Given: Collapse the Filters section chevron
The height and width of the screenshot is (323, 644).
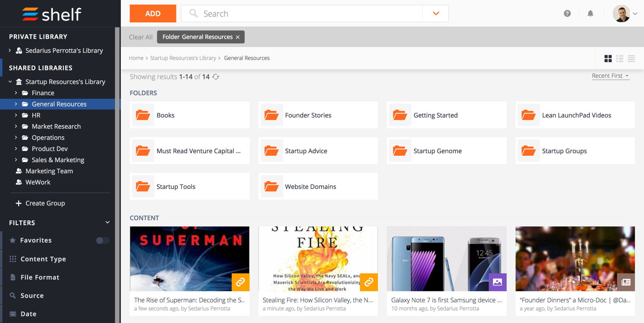Looking at the screenshot, I should click(107, 222).
